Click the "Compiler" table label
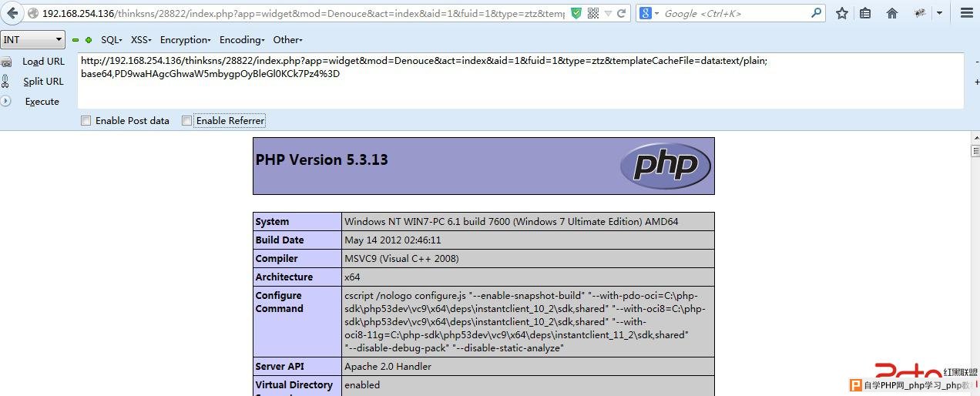This screenshot has width=980, height=396. (x=277, y=259)
